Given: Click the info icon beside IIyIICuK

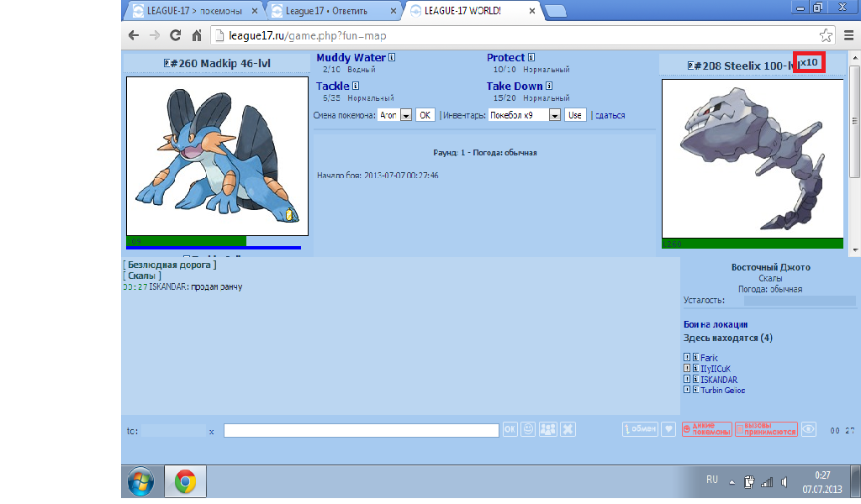Looking at the screenshot, I should (695, 368).
